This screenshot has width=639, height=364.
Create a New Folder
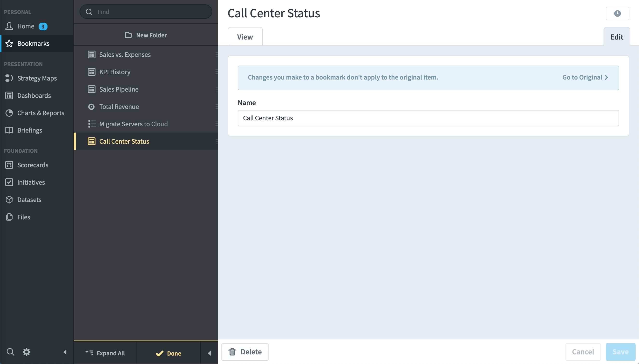point(146,35)
